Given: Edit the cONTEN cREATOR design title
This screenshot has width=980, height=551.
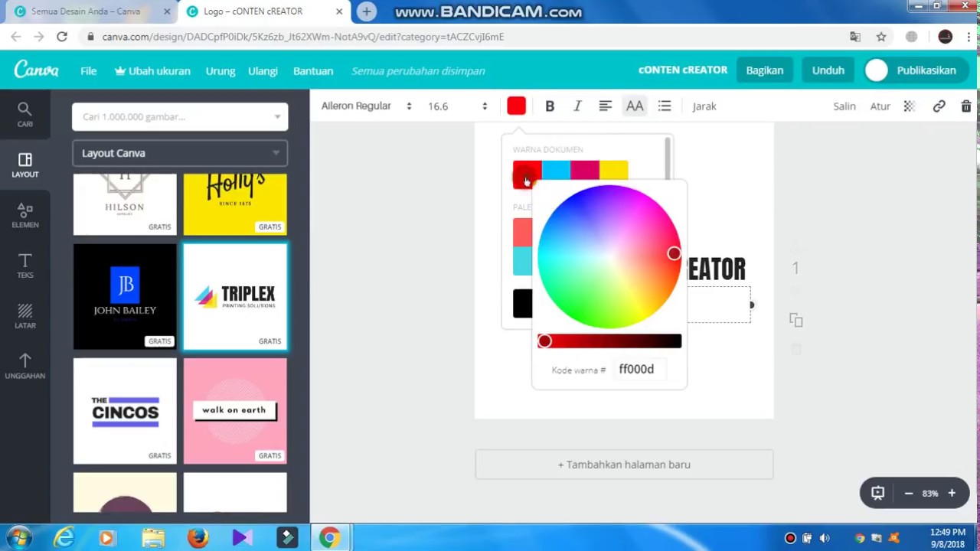Looking at the screenshot, I should click(683, 70).
